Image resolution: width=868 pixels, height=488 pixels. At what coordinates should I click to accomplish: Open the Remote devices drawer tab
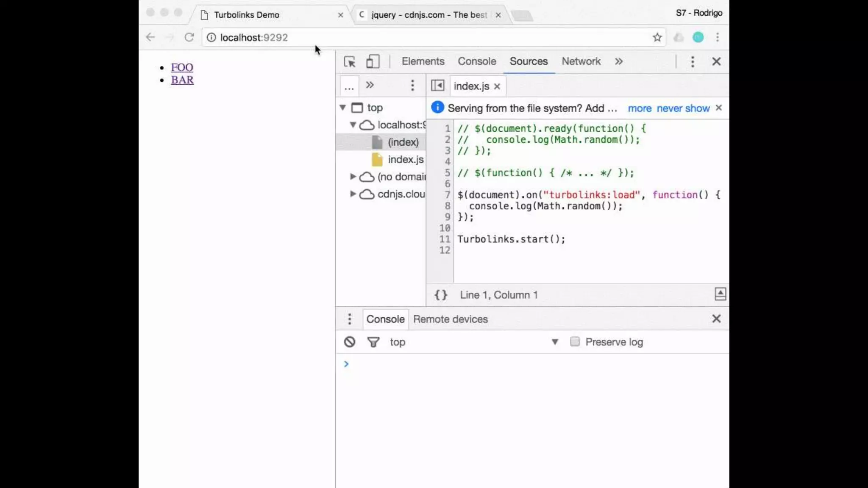(450, 319)
